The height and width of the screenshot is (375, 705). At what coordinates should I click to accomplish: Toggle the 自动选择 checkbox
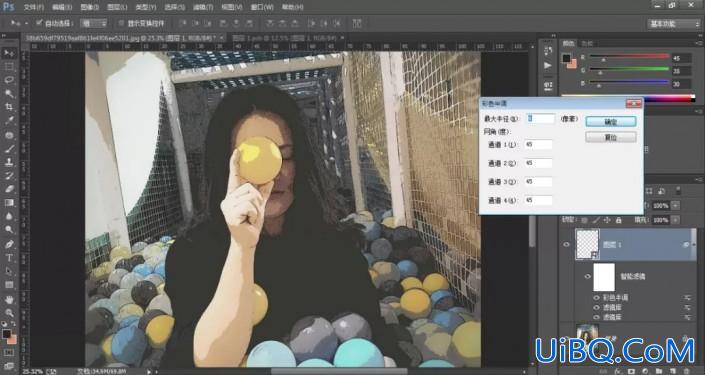pos(39,22)
